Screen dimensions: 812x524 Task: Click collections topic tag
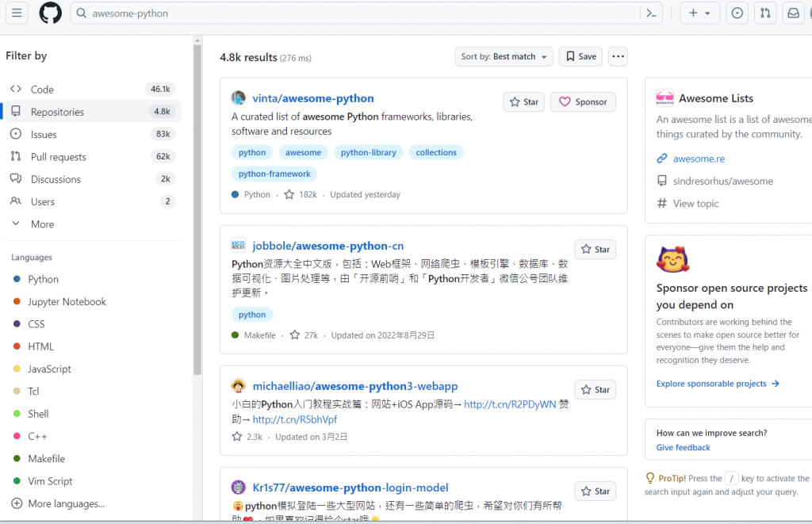pyautogui.click(x=436, y=152)
